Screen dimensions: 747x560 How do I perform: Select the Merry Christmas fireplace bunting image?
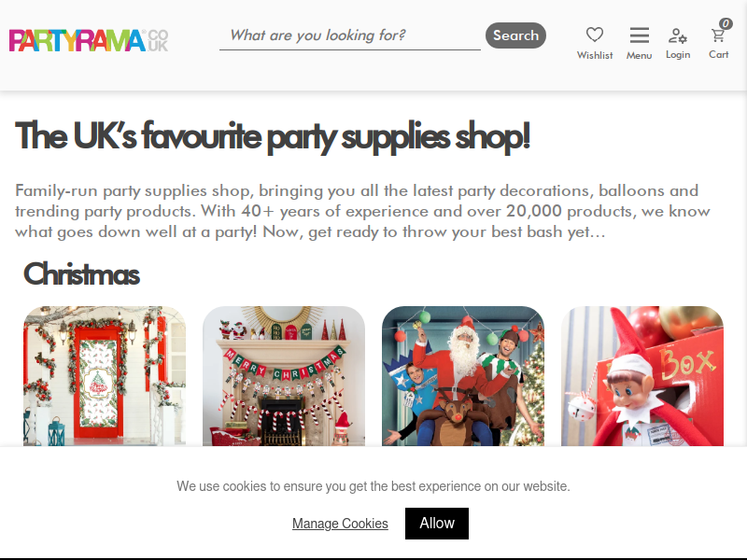[284, 376]
